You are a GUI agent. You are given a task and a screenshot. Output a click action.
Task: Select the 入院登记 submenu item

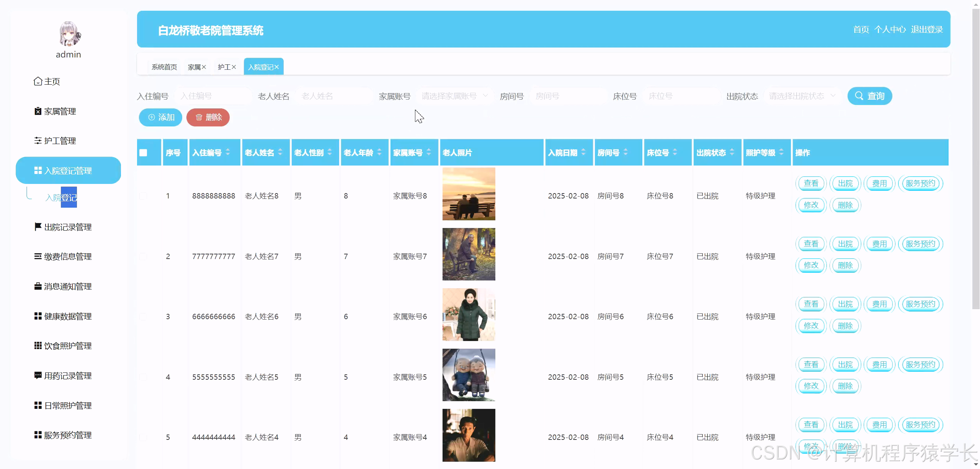pyautogui.click(x=61, y=197)
